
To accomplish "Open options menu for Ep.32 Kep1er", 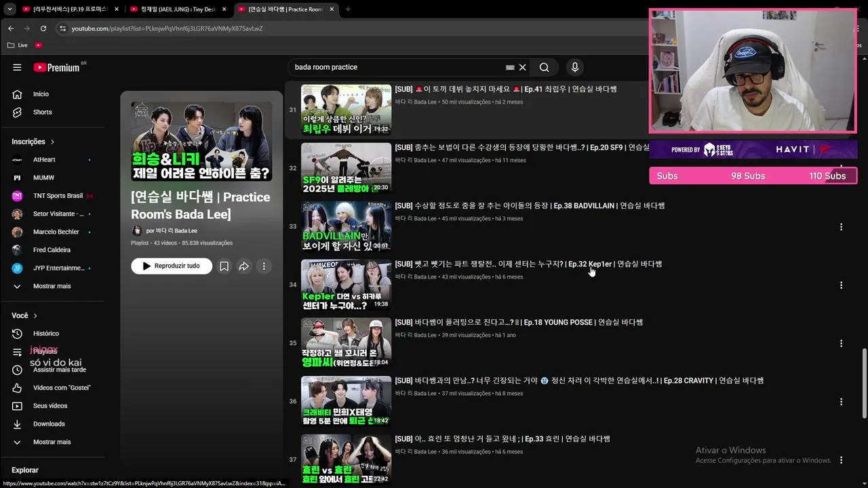I will click(x=841, y=285).
